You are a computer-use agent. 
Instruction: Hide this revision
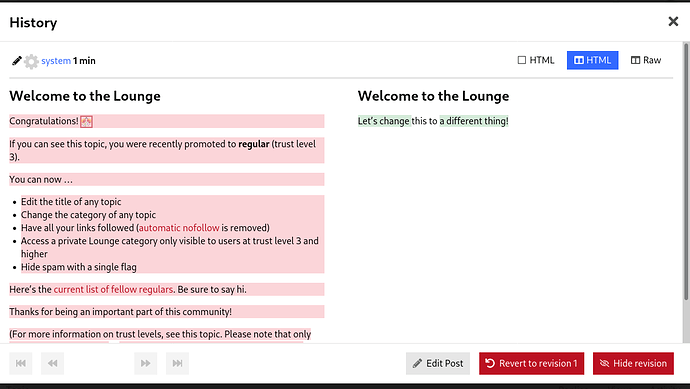tap(633, 363)
